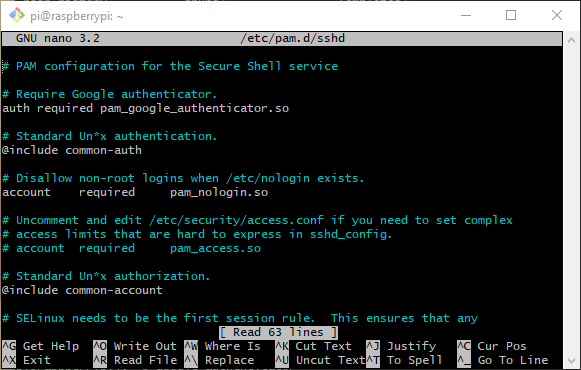
Task: Click the ^J Justify shortcut
Action: pos(401,346)
